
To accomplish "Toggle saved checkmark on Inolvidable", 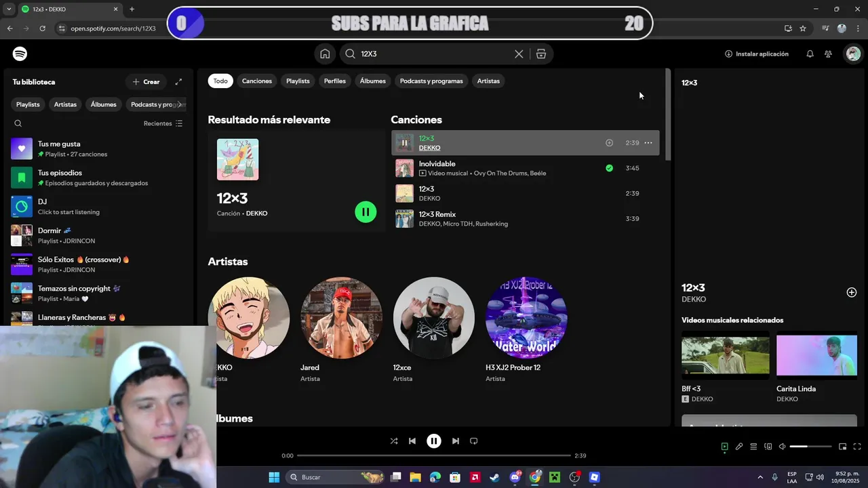I will click(609, 168).
